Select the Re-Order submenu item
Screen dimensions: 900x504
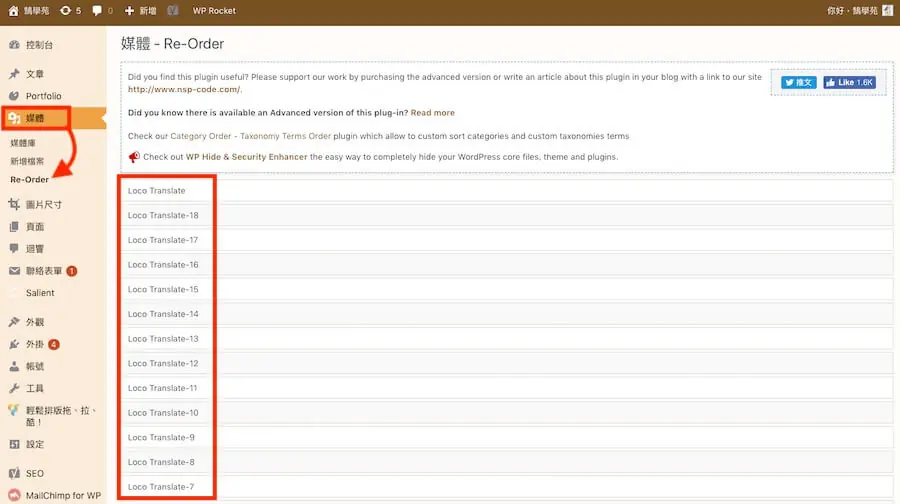click(29, 180)
